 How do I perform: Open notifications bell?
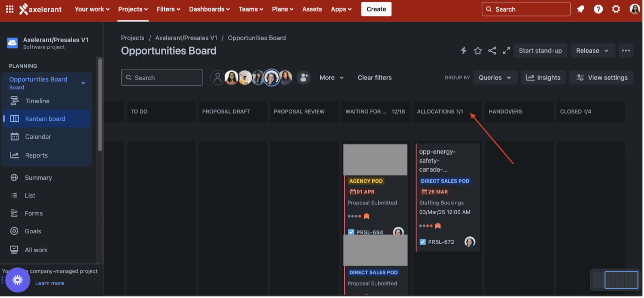(x=581, y=9)
